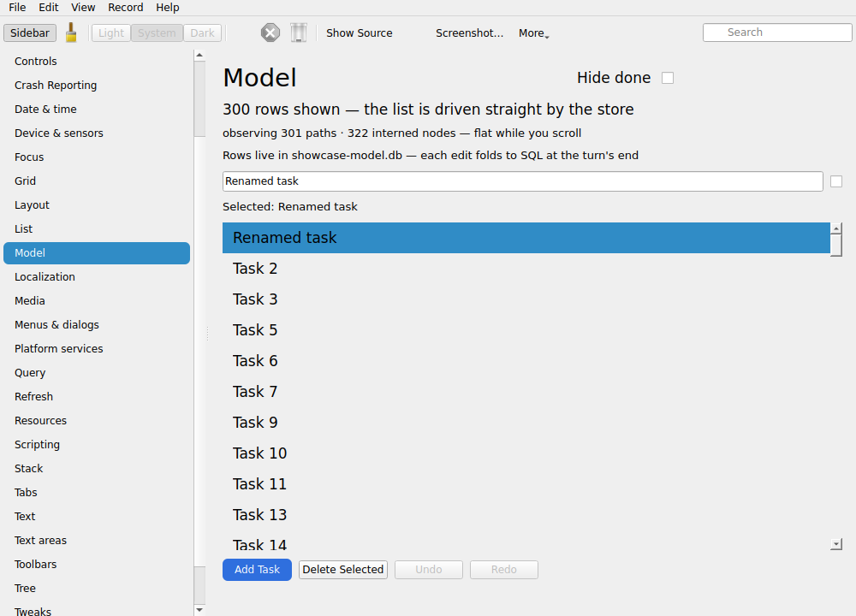Click the round X stop icon
856x616 pixels.
coord(270,33)
